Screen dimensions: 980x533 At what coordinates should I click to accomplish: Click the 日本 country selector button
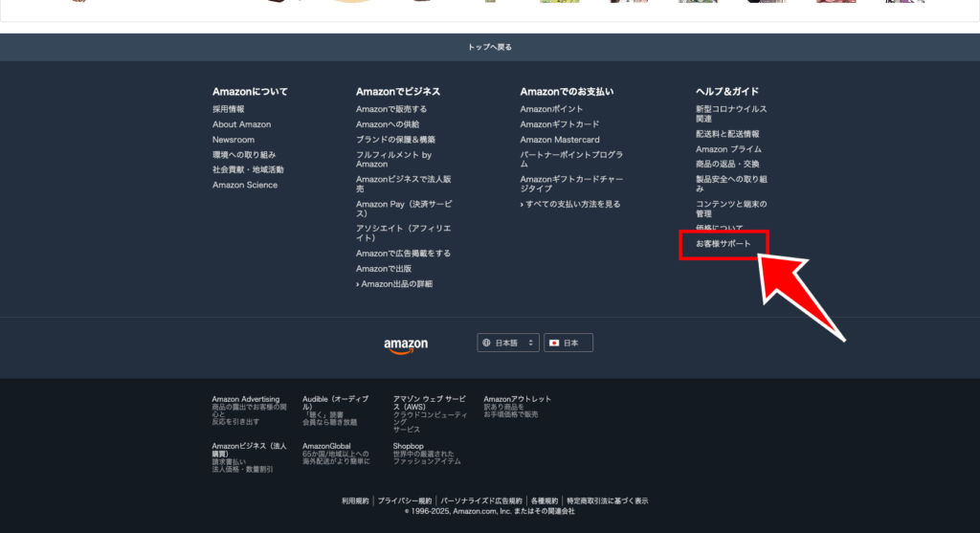568,343
